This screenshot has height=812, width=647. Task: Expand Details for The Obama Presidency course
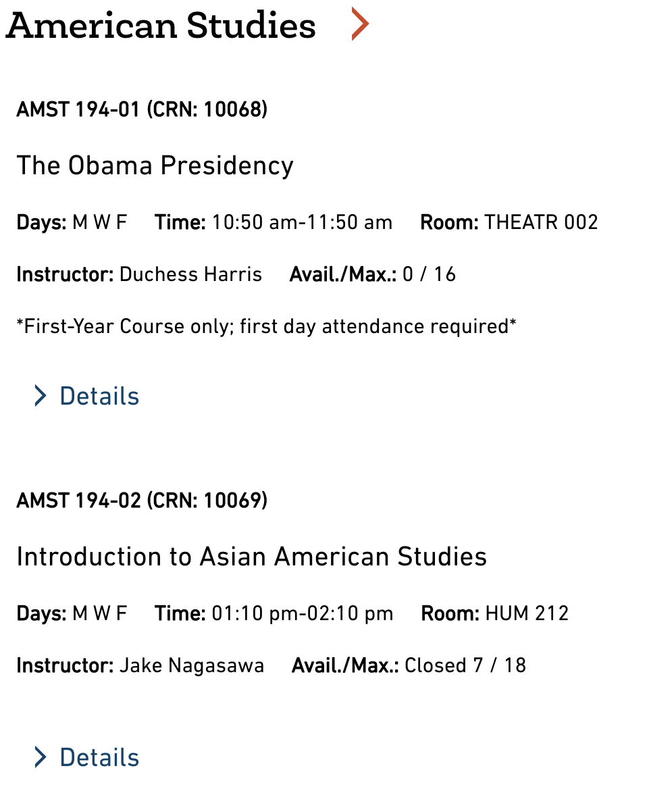99,396
